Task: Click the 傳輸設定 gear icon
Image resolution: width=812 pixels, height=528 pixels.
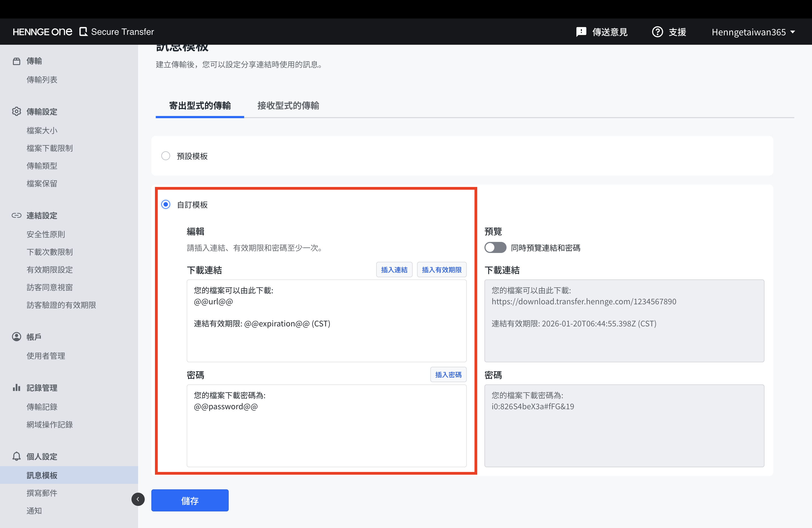Action: (x=16, y=112)
